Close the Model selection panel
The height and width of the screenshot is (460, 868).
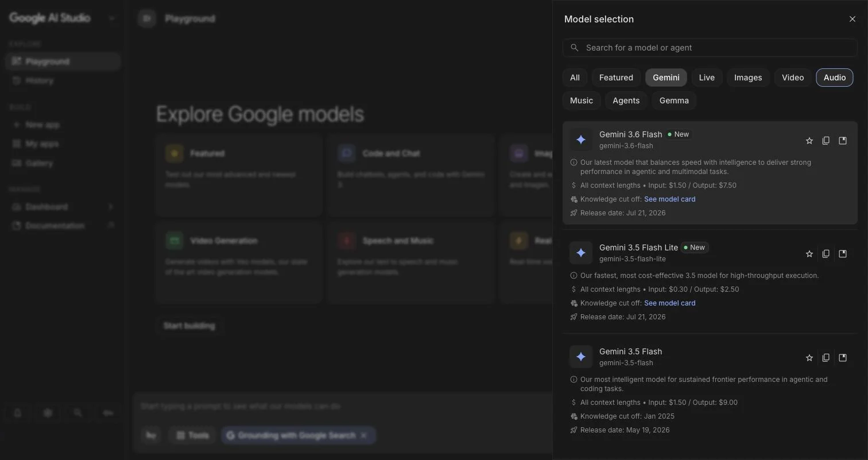[852, 19]
